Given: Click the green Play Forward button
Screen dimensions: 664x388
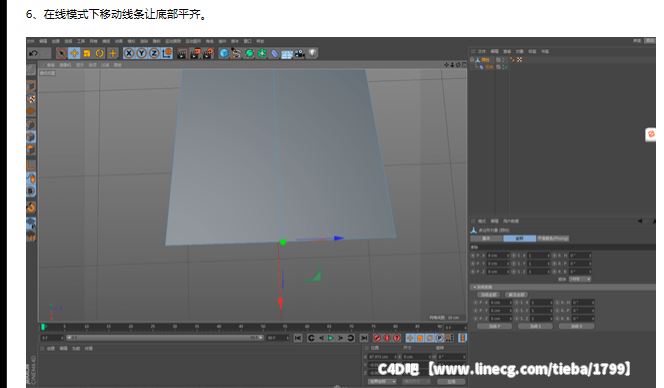Looking at the screenshot, I should coord(331,338).
